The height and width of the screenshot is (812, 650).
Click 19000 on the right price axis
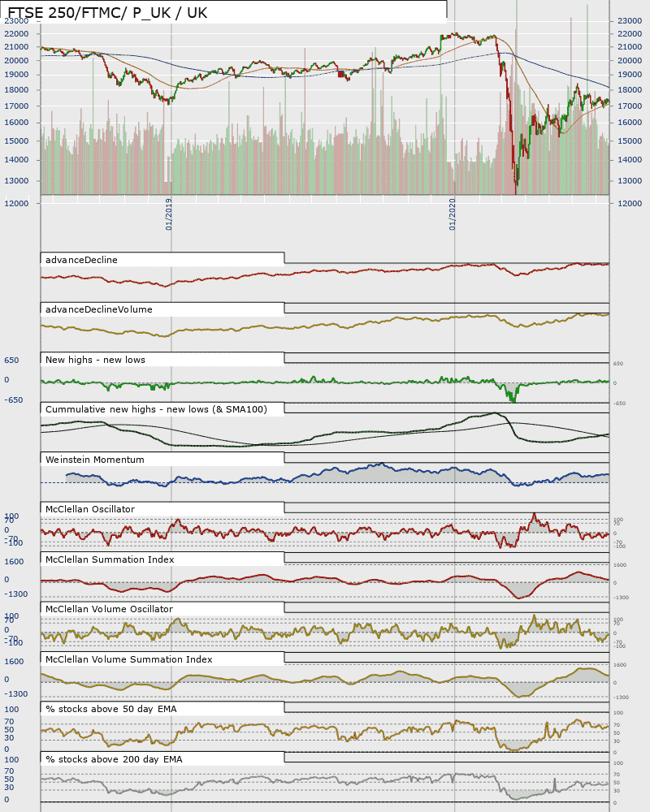tap(630, 75)
